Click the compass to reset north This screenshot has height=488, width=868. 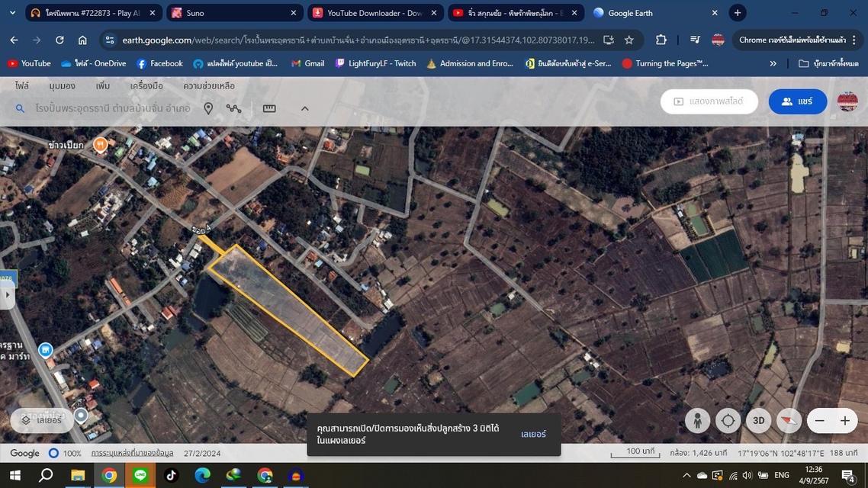click(x=789, y=420)
